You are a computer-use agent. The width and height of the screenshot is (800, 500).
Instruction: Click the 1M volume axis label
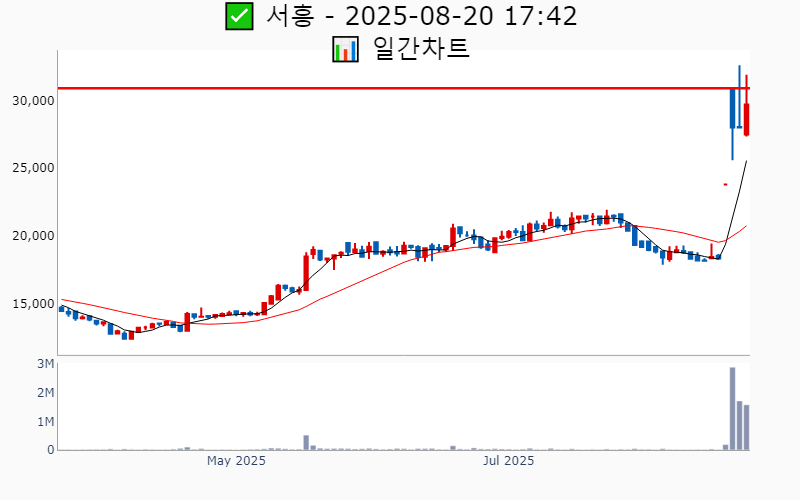(x=45, y=421)
